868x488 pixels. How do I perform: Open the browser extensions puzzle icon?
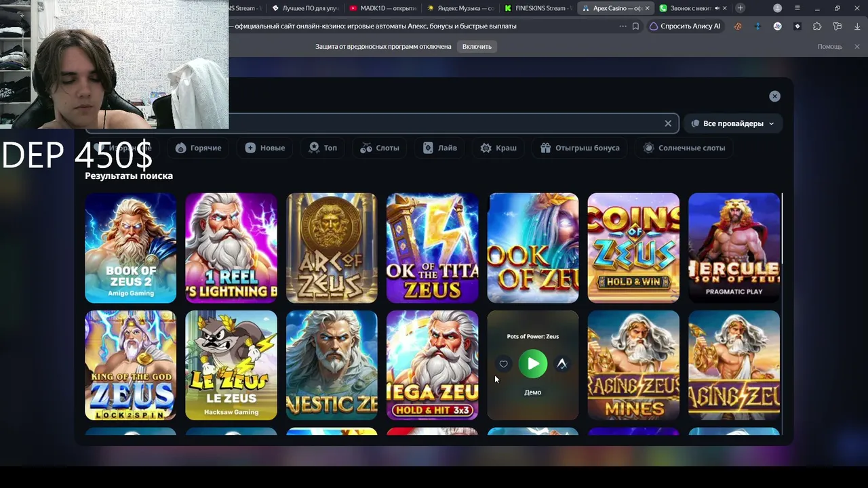click(x=817, y=26)
